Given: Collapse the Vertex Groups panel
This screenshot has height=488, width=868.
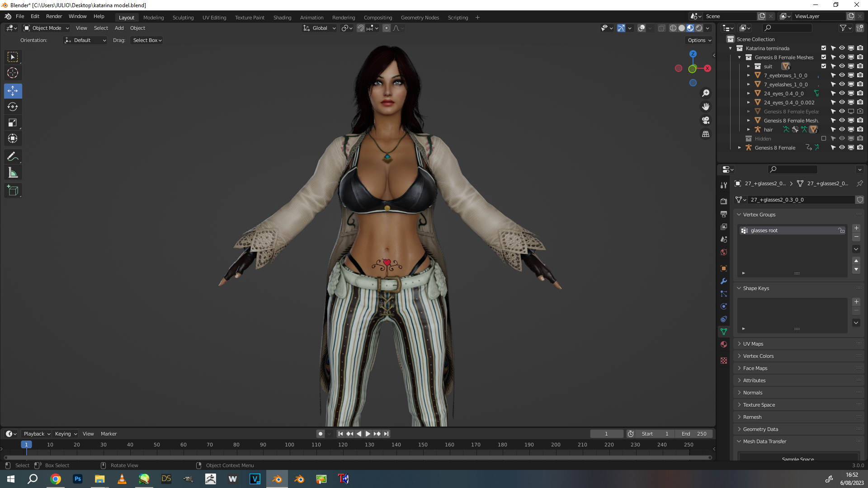Looking at the screenshot, I should (739, 215).
